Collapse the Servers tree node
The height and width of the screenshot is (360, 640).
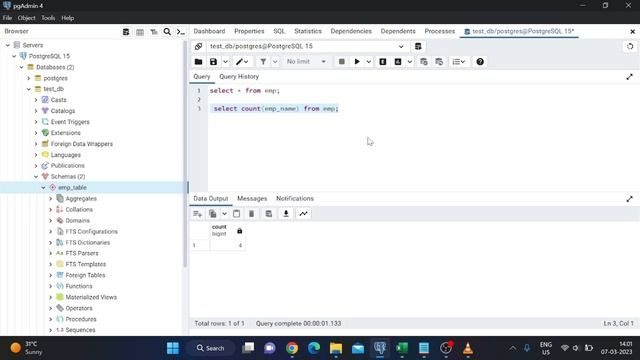[x=8, y=45]
